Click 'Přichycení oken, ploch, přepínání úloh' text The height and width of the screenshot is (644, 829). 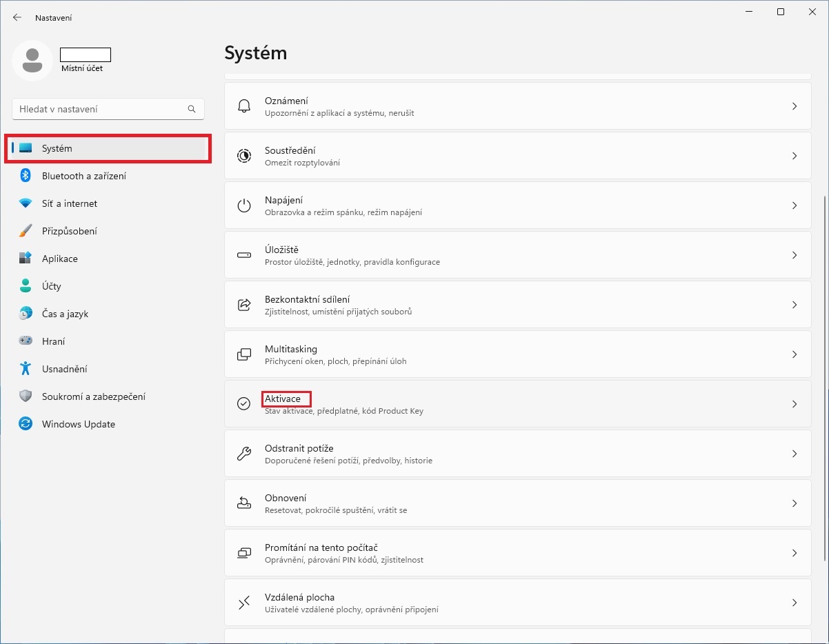(336, 361)
